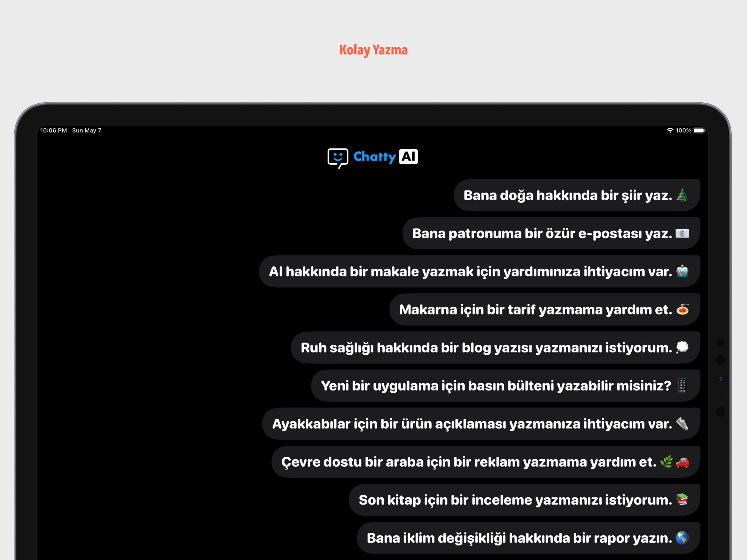This screenshot has height=560, width=747.
Task: Click the pine tree emoji icon
Action: [682, 195]
